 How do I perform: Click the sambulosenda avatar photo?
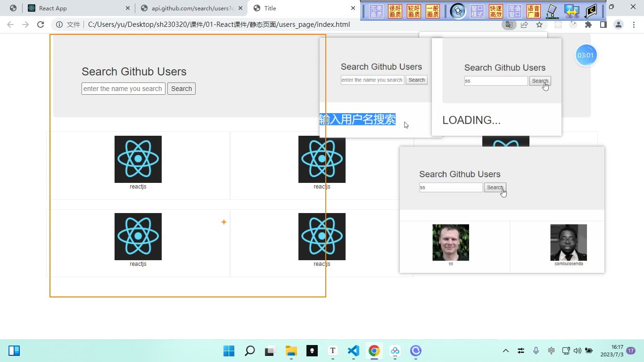569,242
